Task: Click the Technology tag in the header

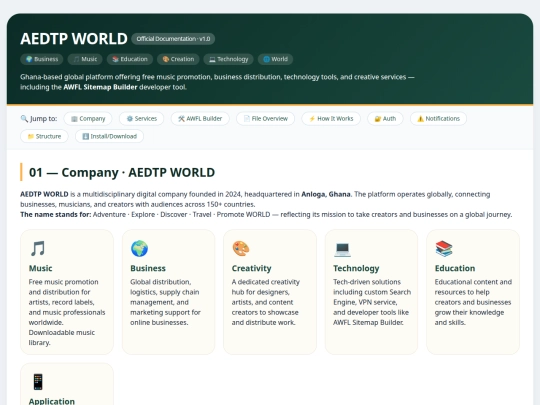Action: 228,59
